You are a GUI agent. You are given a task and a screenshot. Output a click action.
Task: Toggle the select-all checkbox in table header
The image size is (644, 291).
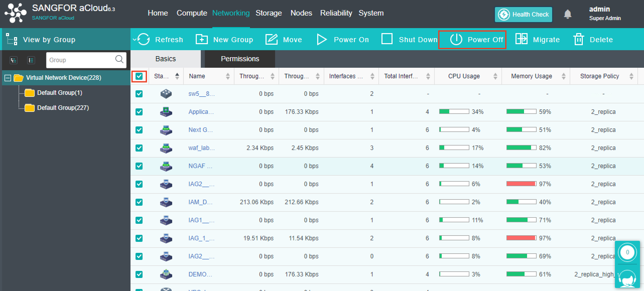pyautogui.click(x=139, y=76)
